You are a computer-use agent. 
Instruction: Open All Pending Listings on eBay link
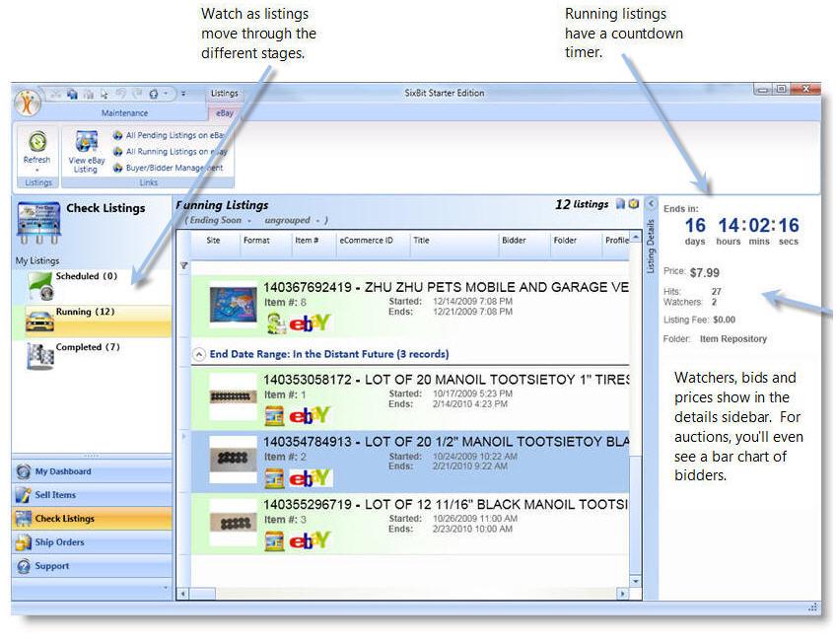point(171,135)
